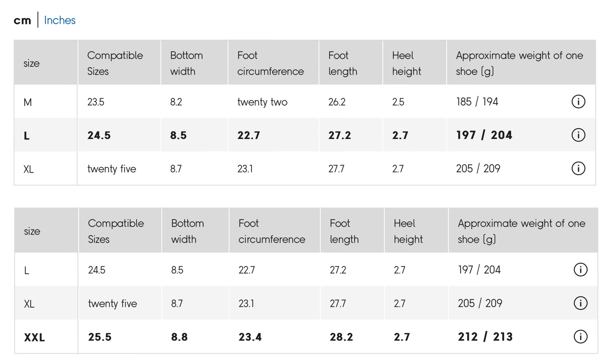Image resolution: width=613 pixels, height=364 pixels.
Task: Select the bold L size row label
Action: coord(27,136)
